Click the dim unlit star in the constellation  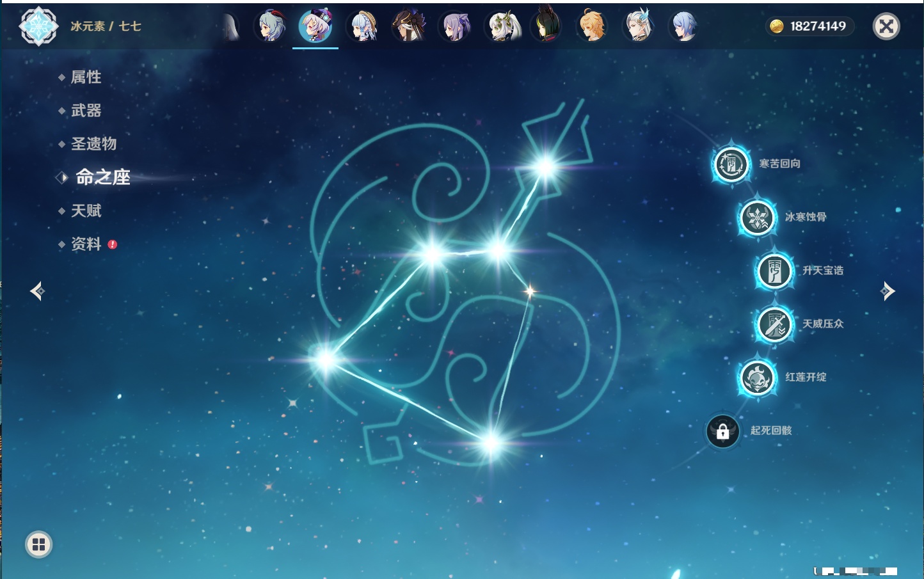tap(530, 291)
